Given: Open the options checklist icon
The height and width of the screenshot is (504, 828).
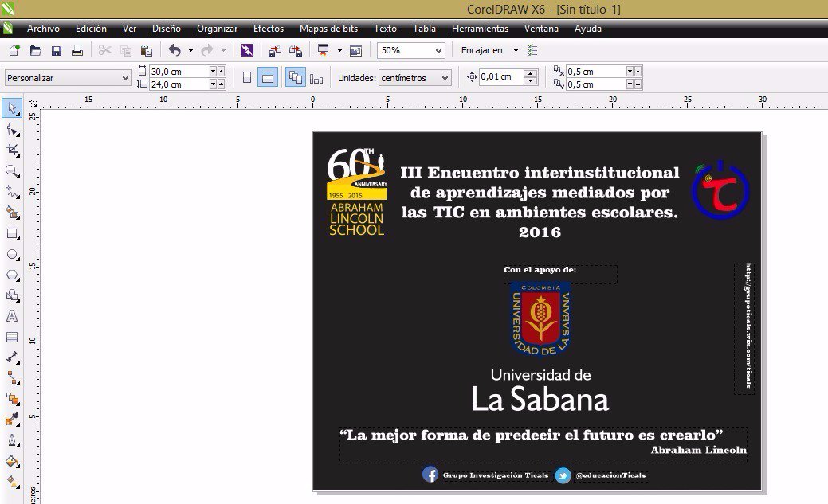Looking at the screenshot, I should point(532,50).
